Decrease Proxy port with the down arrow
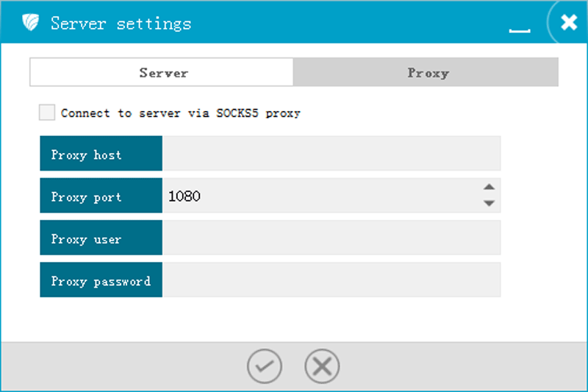The height and width of the screenshot is (392, 588). (x=489, y=204)
